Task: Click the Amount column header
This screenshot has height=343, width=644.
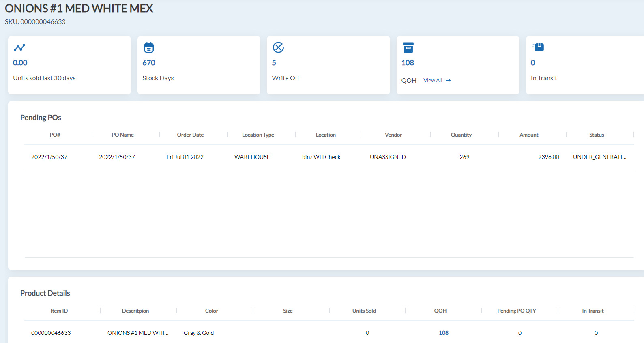Action: point(529,135)
